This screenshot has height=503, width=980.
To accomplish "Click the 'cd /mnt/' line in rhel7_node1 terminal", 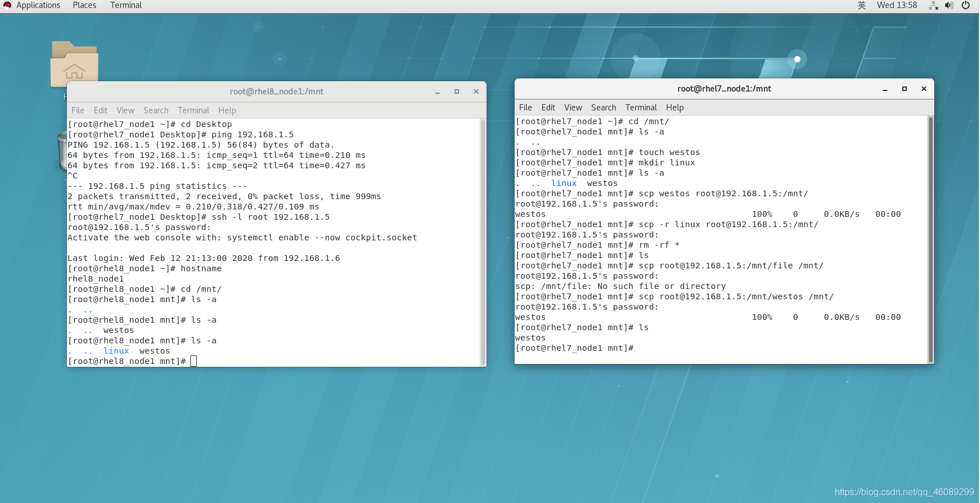I will 592,121.
